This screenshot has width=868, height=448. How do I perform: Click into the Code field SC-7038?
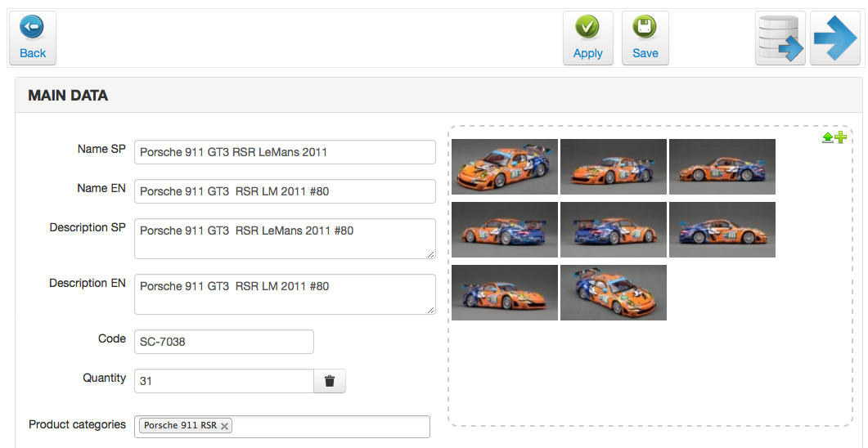tap(224, 342)
